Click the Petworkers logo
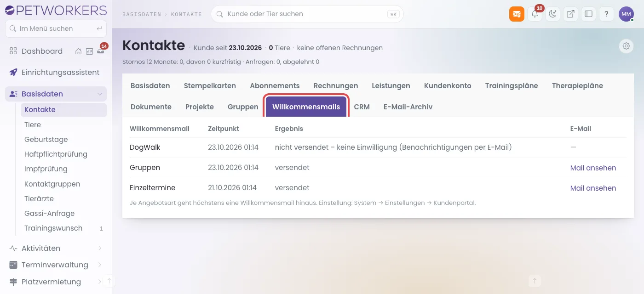 click(56, 10)
